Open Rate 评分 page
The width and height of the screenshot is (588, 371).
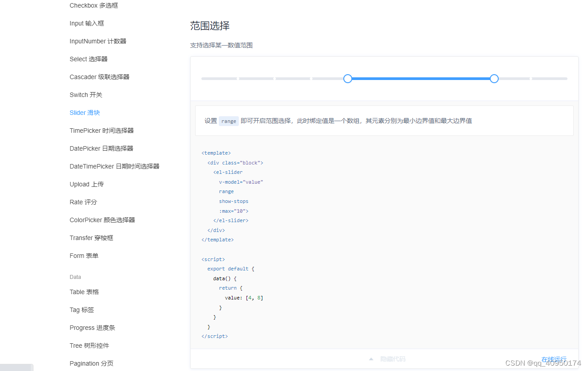coord(83,202)
